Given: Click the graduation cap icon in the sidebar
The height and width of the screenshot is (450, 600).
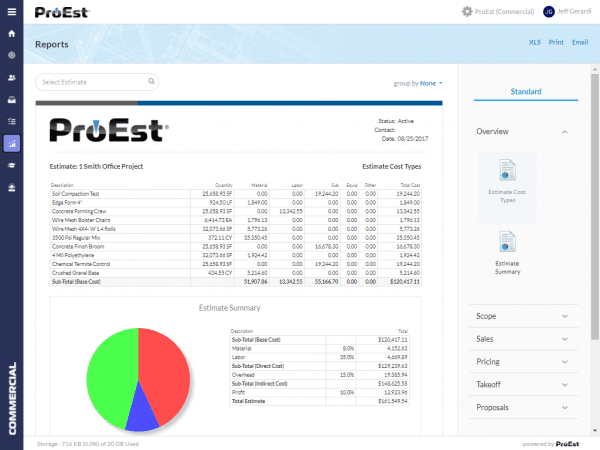Looking at the screenshot, I should pyautogui.click(x=11, y=165).
